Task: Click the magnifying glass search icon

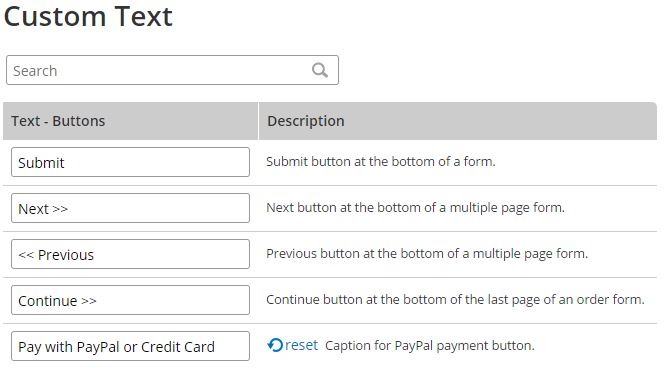Action: pos(320,70)
